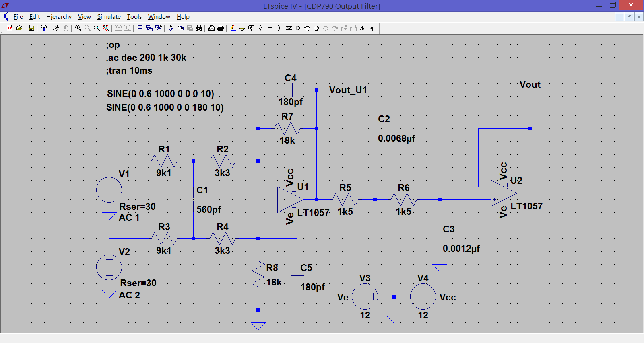The width and height of the screenshot is (644, 343).
Task: Open Control Panel via the hammer icon
Action: [43, 28]
